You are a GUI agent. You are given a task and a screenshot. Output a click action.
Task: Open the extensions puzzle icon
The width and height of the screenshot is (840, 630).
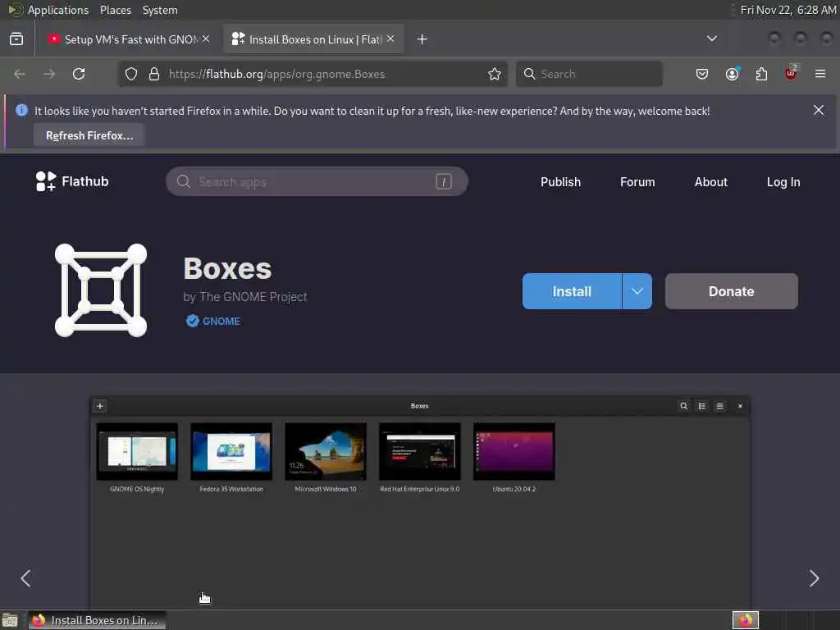point(761,74)
